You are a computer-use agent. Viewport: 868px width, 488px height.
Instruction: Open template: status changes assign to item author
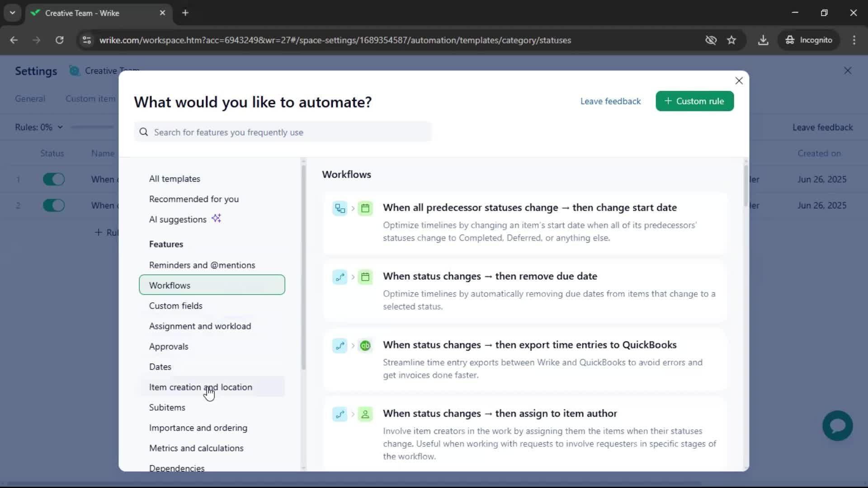525,435
